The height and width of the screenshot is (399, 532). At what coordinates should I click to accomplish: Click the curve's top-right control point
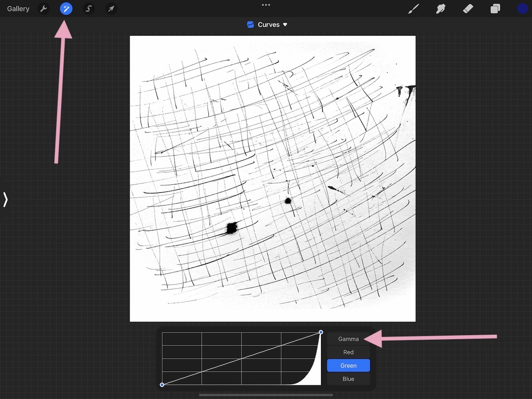[321, 332]
